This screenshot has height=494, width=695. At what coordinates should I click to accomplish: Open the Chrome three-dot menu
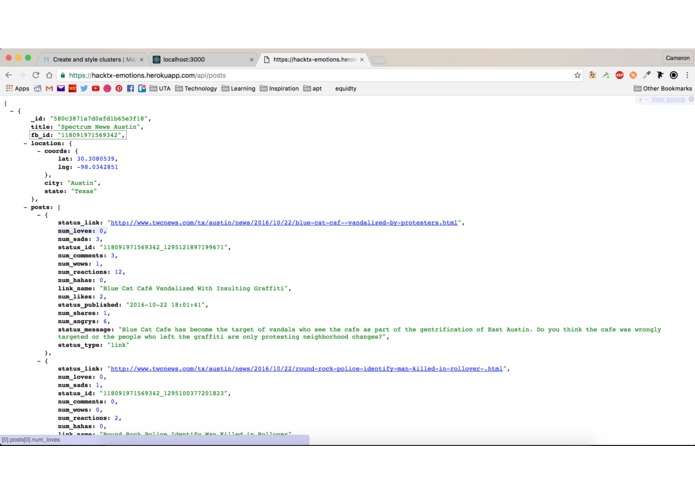coord(687,75)
